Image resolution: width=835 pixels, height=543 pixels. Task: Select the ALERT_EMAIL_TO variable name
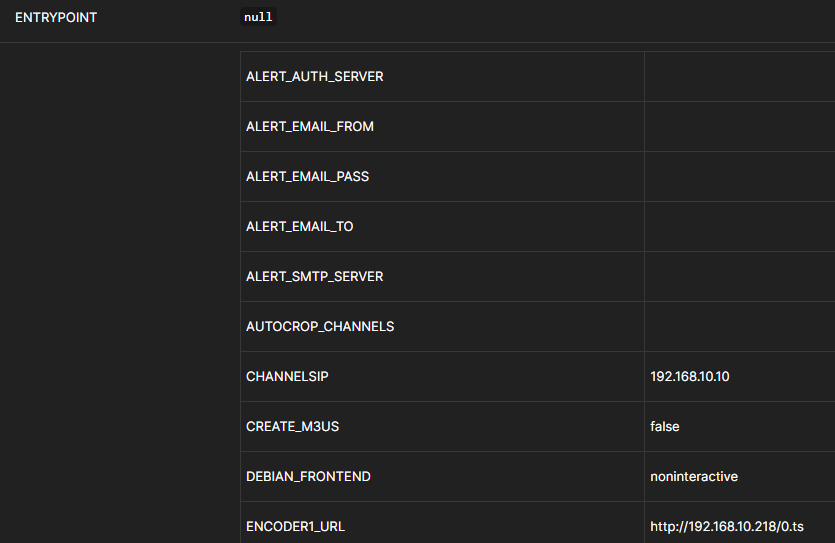click(x=299, y=227)
